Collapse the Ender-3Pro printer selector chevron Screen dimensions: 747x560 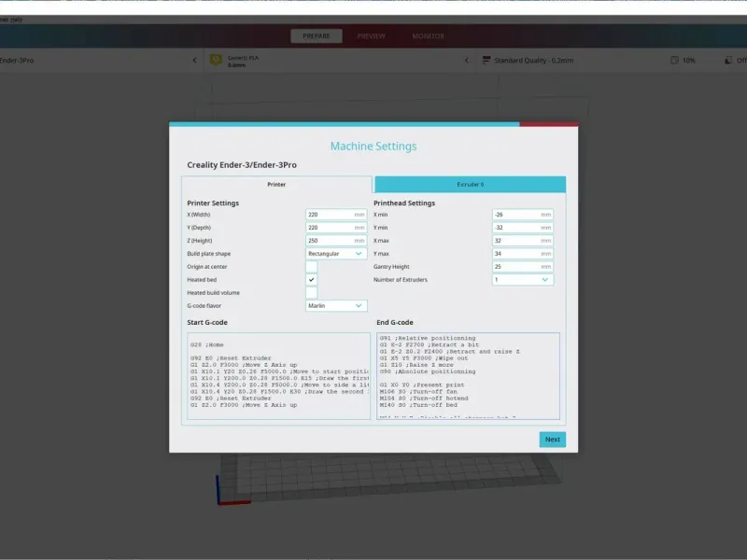click(194, 60)
